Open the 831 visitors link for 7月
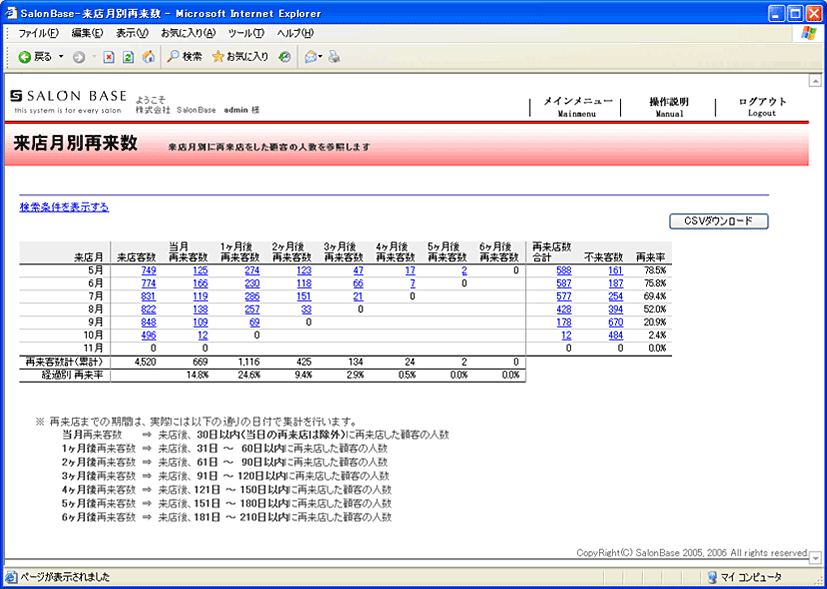 pos(149,296)
